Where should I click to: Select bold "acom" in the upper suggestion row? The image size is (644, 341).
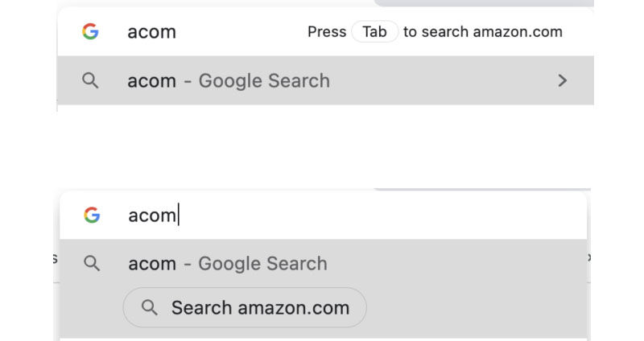pyautogui.click(x=151, y=80)
